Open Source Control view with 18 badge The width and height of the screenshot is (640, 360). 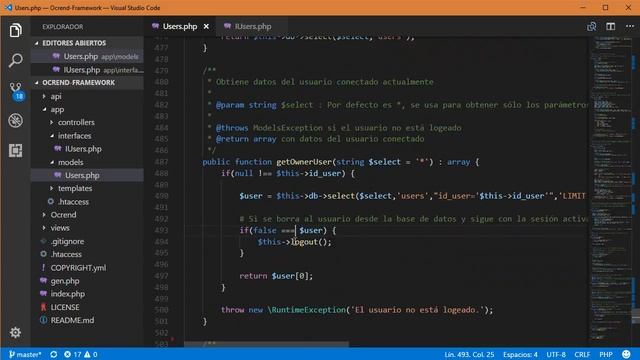(x=16, y=91)
